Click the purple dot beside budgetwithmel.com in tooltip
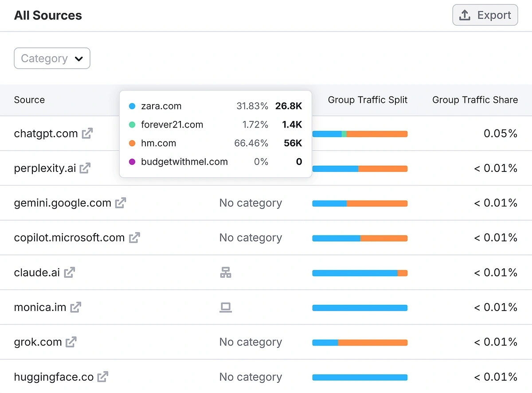 pyautogui.click(x=132, y=162)
